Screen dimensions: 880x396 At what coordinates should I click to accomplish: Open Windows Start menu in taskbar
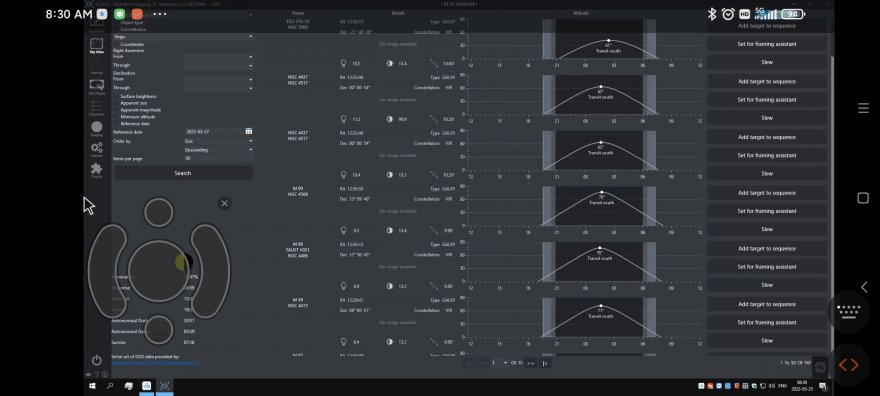93,386
